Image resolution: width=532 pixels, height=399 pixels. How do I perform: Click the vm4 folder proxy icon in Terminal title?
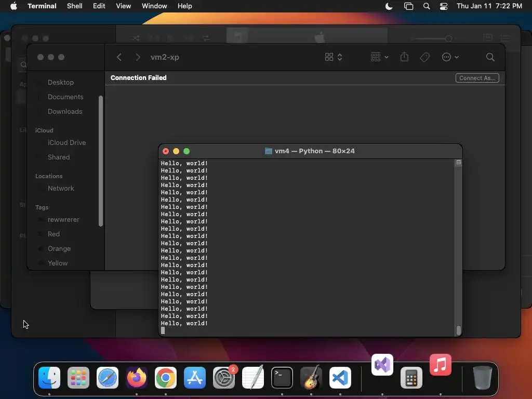269,151
